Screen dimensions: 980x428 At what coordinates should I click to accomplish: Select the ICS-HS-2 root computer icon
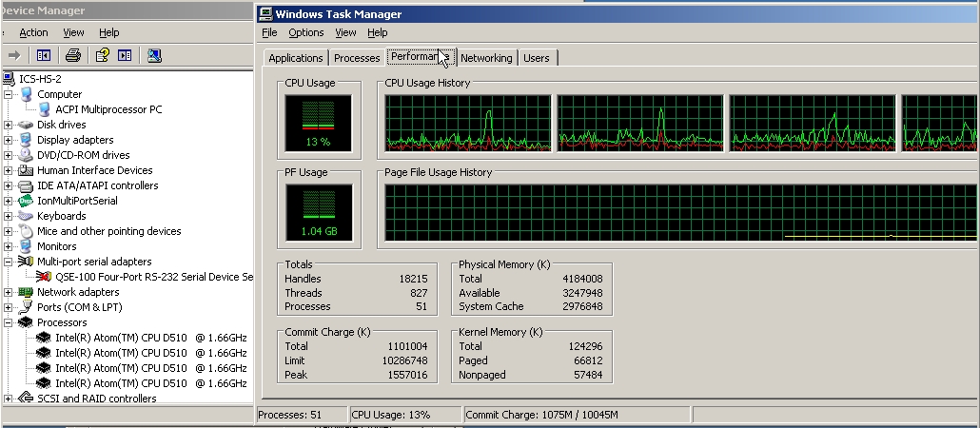(9, 79)
